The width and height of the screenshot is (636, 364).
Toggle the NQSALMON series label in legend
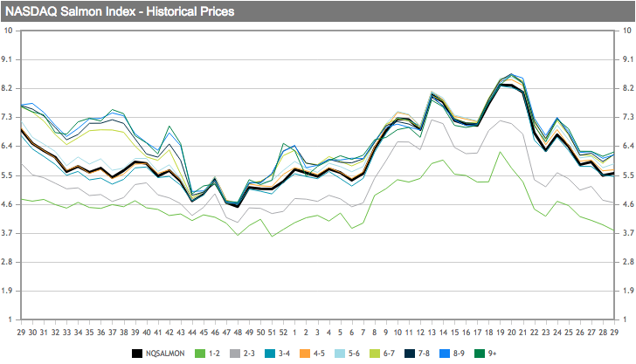click(x=165, y=354)
